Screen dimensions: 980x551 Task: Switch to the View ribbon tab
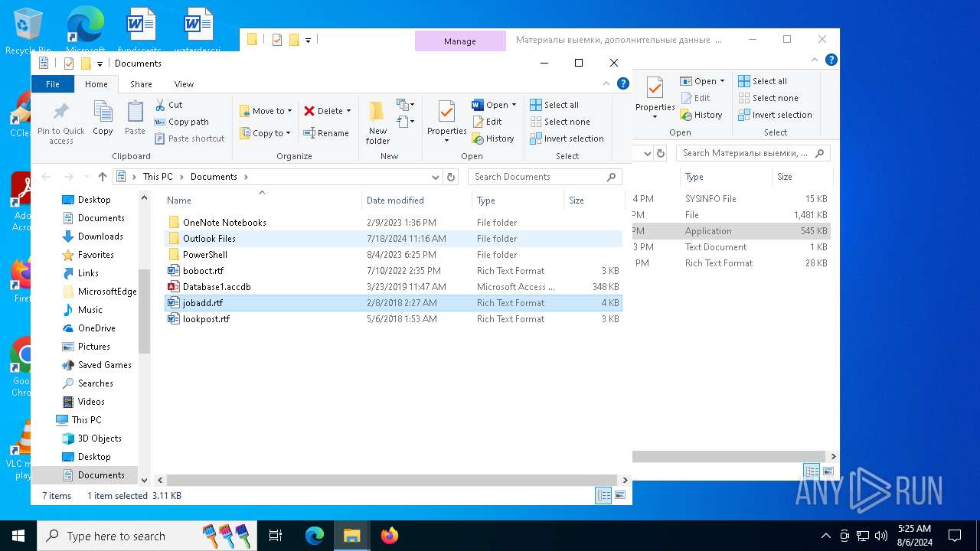click(x=184, y=84)
